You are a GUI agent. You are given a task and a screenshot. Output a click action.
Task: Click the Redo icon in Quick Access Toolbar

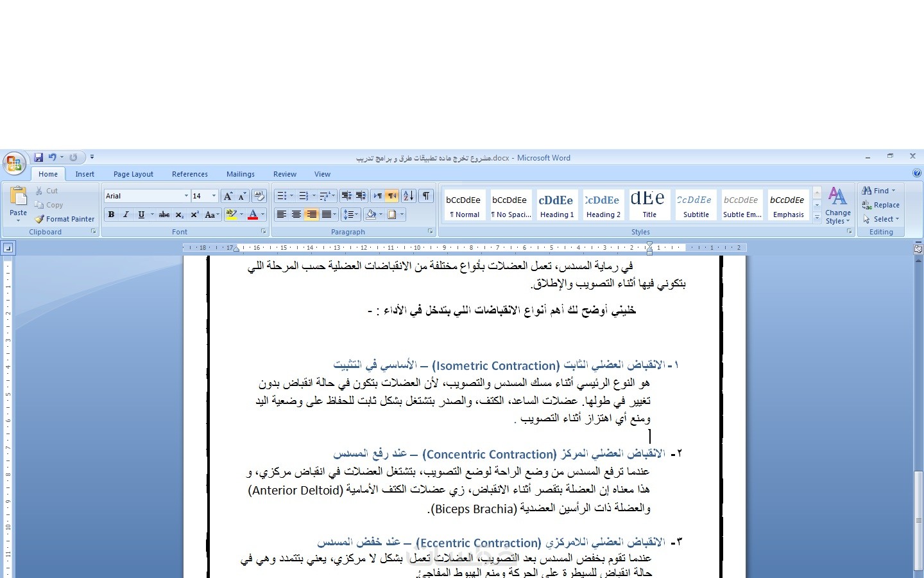[73, 157]
